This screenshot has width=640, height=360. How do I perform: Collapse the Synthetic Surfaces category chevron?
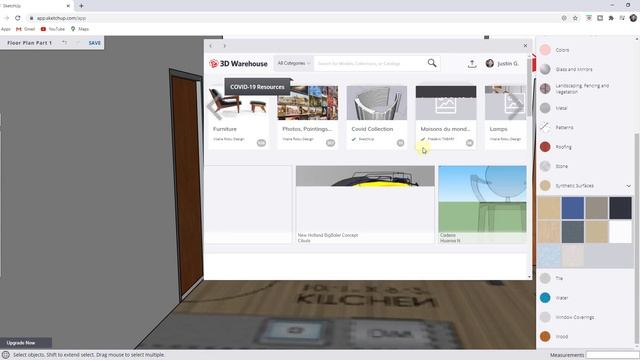pos(628,186)
